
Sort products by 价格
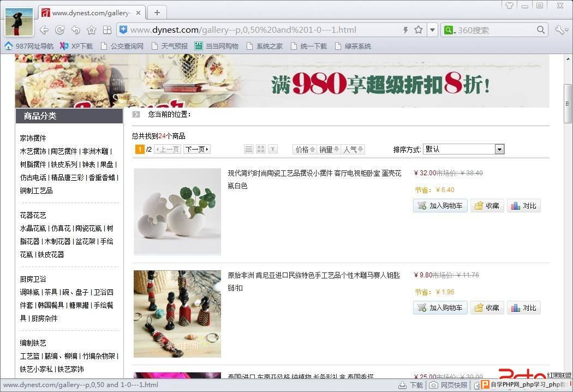[x=305, y=149]
